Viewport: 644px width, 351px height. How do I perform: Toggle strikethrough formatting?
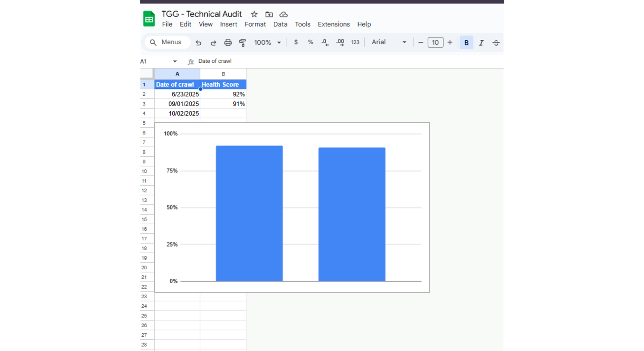496,43
